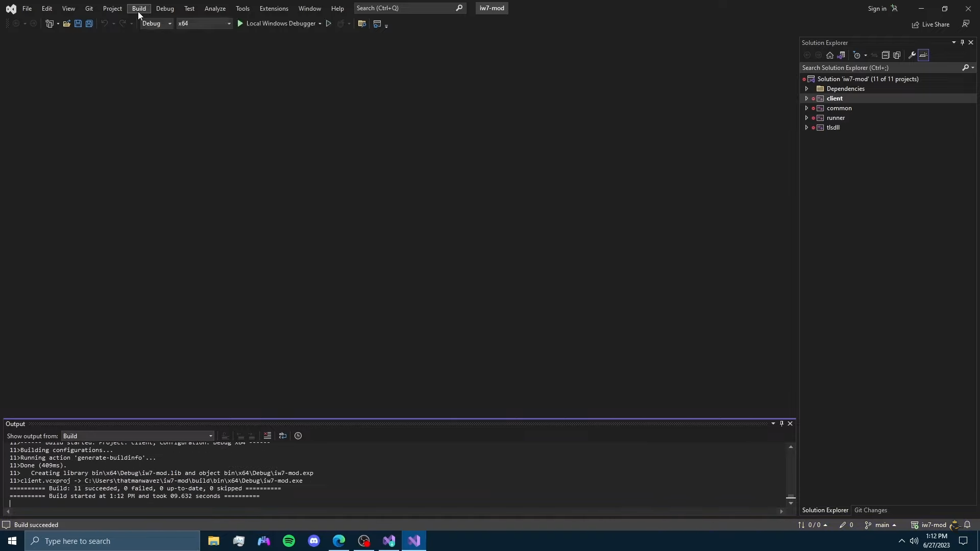Open Show output from Build dropdown
Image resolution: width=980 pixels, height=551 pixels.
(x=137, y=436)
